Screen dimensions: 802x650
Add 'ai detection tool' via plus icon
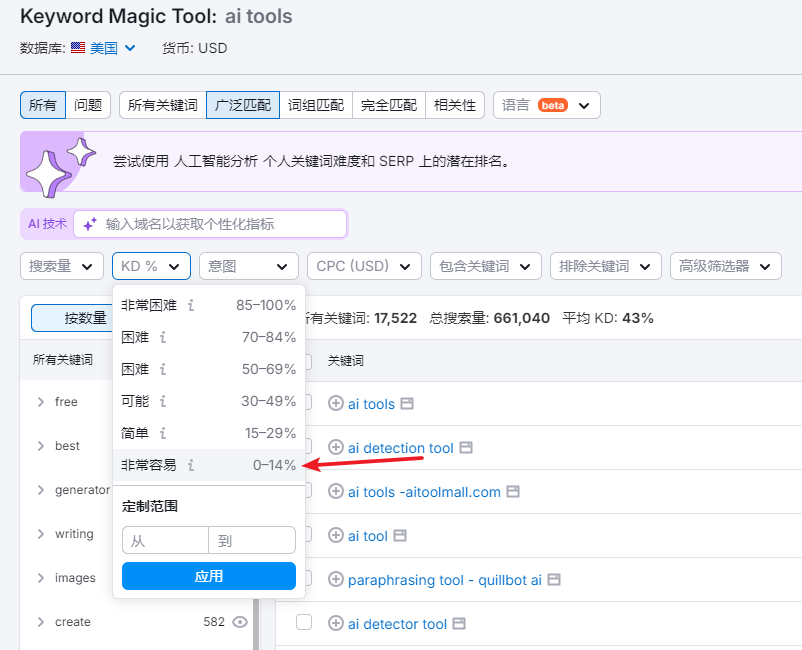[336, 447]
